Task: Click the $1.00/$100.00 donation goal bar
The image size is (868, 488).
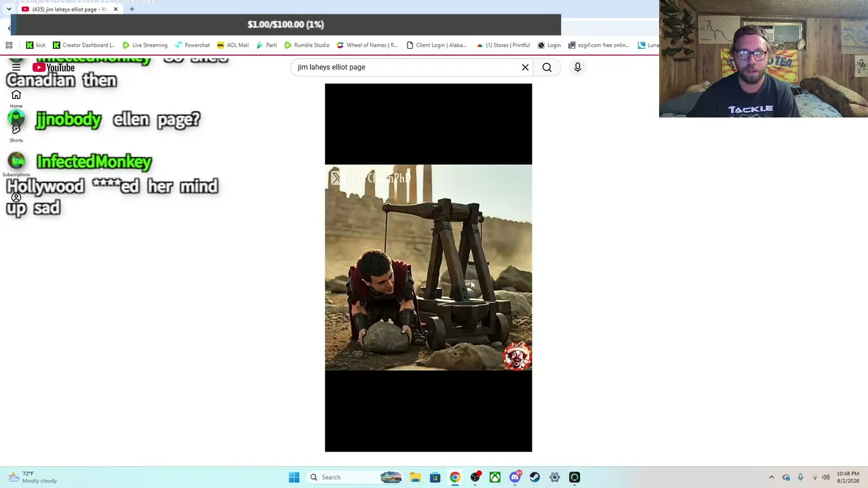Action: coord(285,24)
